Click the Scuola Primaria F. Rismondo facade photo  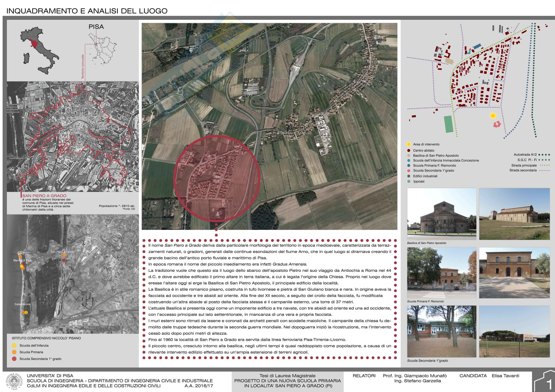tap(514, 273)
